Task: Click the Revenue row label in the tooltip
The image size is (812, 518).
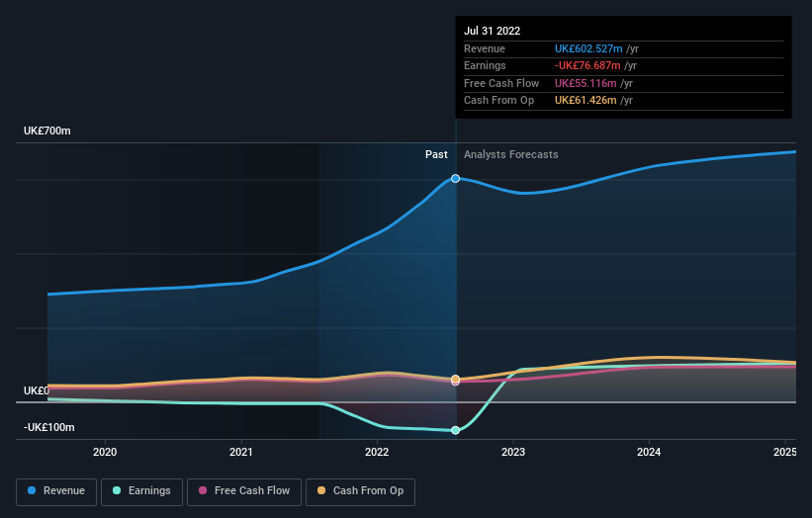Action: [x=485, y=48]
